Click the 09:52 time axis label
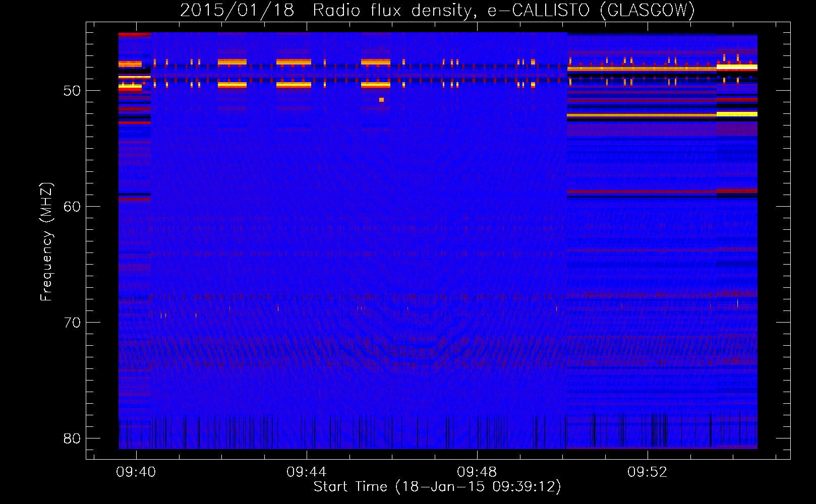The height and width of the screenshot is (504, 816). coord(648,472)
